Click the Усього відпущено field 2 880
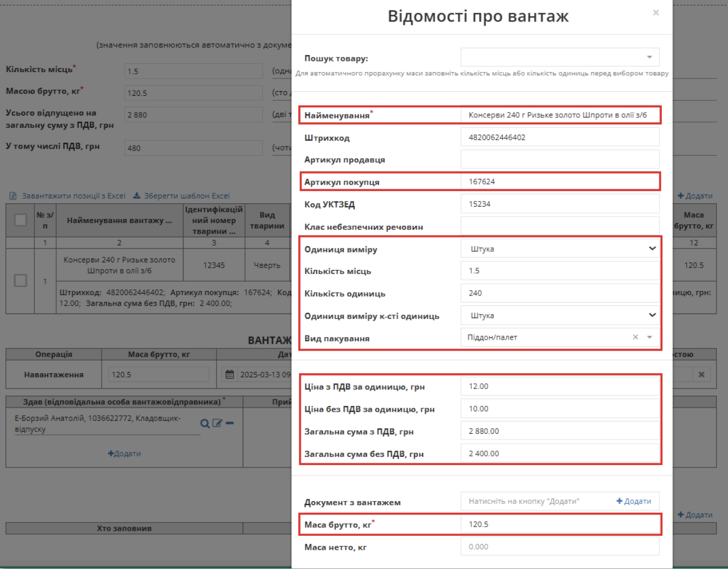The image size is (728, 569). tap(194, 115)
